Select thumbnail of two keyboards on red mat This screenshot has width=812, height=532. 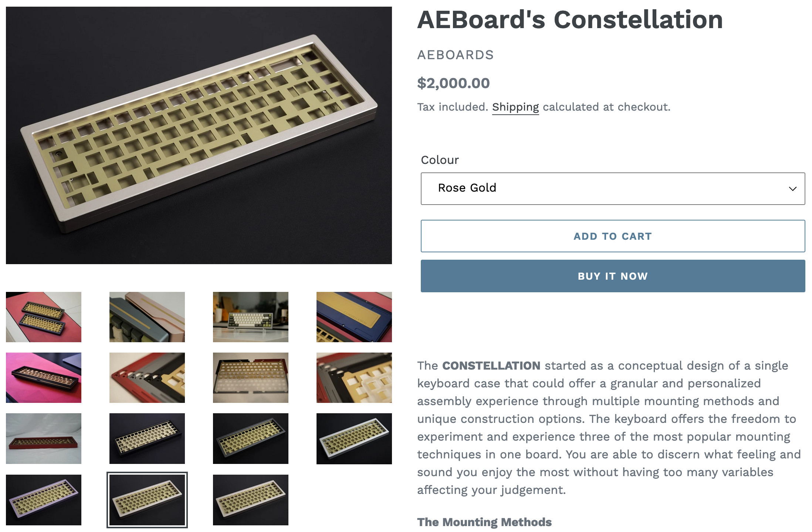(44, 317)
